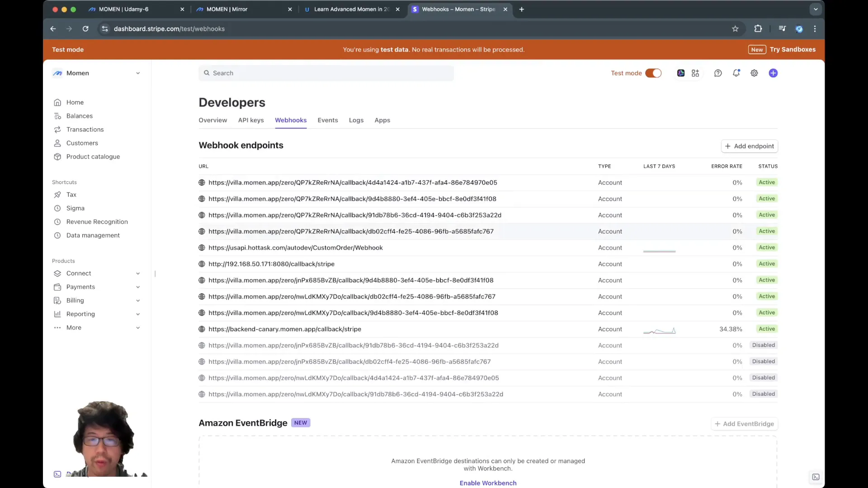Open the Product catalogue sidebar item

(93, 157)
